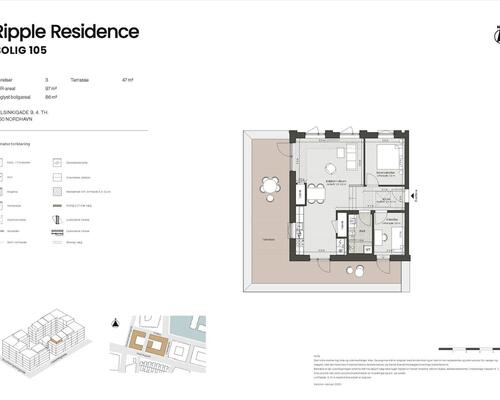Click the double bed in the bedroom
This screenshot has width=500, height=400.
pyautogui.click(x=389, y=158)
